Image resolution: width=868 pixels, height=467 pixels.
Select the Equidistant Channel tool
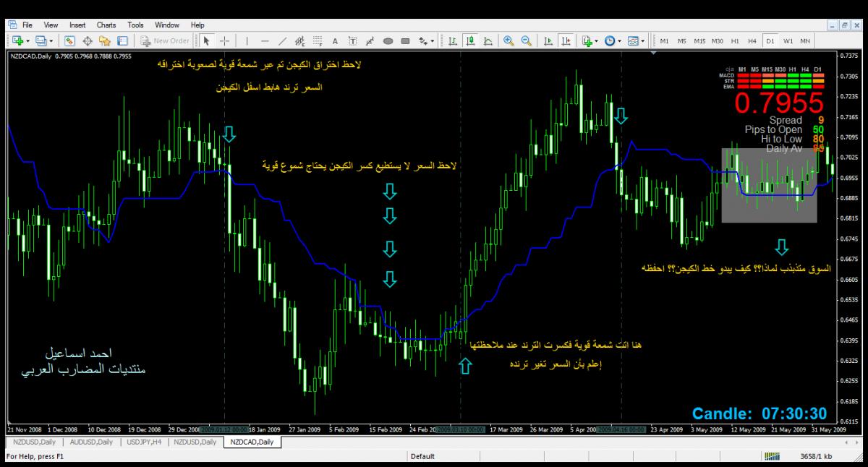click(300, 41)
